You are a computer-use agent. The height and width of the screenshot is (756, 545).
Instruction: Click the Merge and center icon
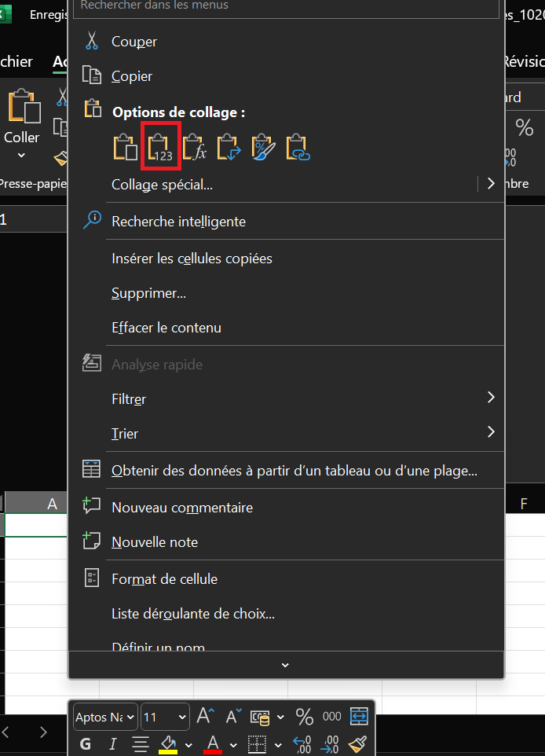[359, 716]
